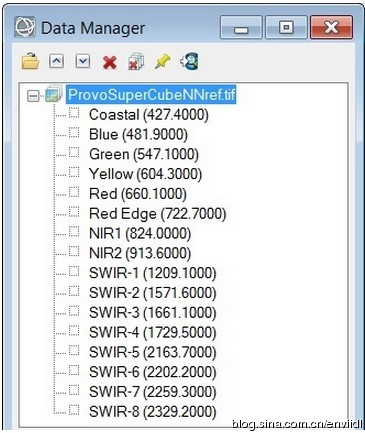Tick the NIR2 (913.6000) band box

[74, 251]
